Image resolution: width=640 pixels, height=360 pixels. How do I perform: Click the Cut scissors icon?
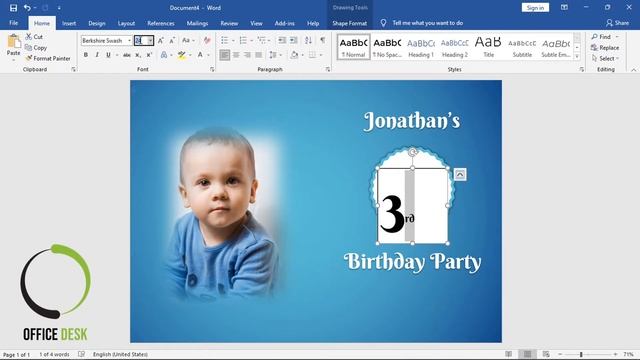[x=29, y=36]
